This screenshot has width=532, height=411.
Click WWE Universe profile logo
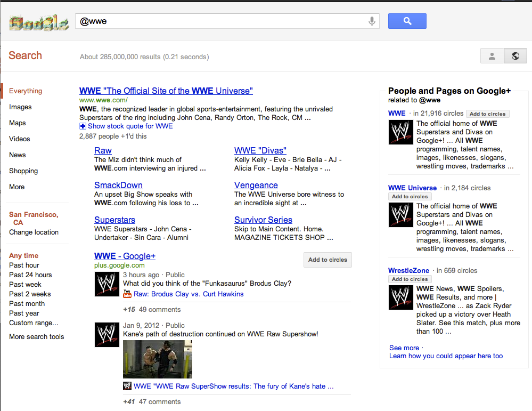pyautogui.click(x=400, y=215)
